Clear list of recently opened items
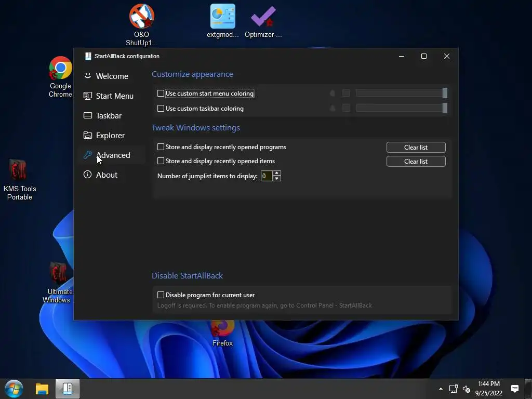 point(416,161)
